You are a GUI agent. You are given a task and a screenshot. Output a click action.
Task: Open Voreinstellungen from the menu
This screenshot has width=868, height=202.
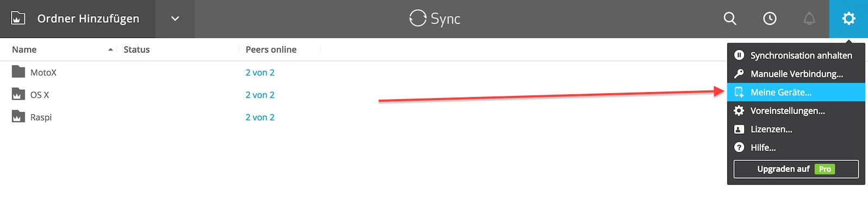[x=796, y=110]
